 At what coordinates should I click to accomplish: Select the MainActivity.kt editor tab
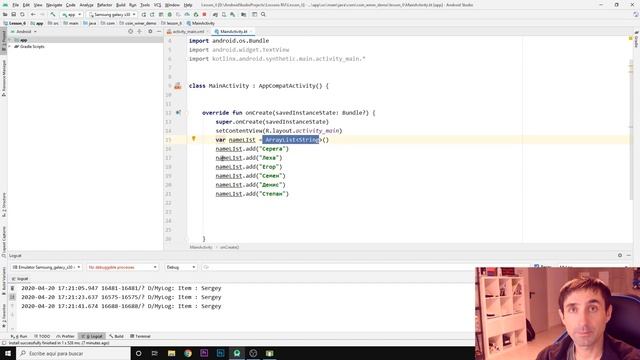[233, 31]
